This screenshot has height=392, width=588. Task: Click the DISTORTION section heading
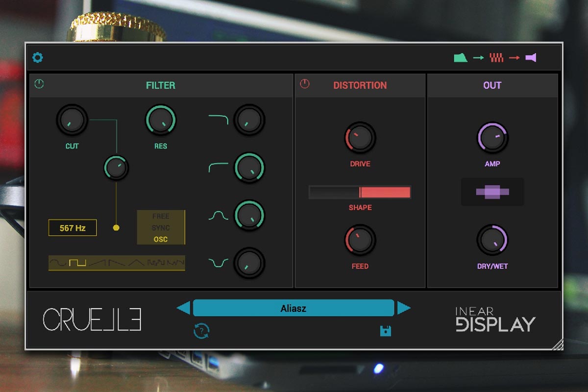tap(360, 85)
